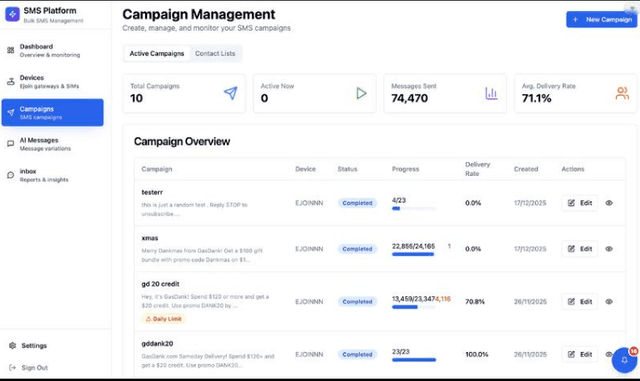Screen dimensions: 640x381
Task: Click the red 4,116 failed count
Action: pyautogui.click(x=443, y=299)
